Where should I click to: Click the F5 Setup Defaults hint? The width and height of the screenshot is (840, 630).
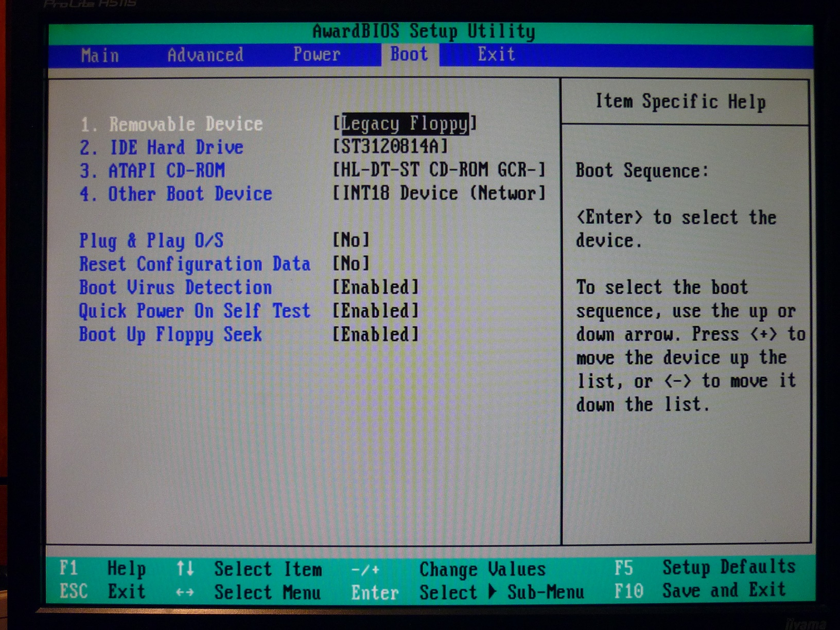point(705,567)
